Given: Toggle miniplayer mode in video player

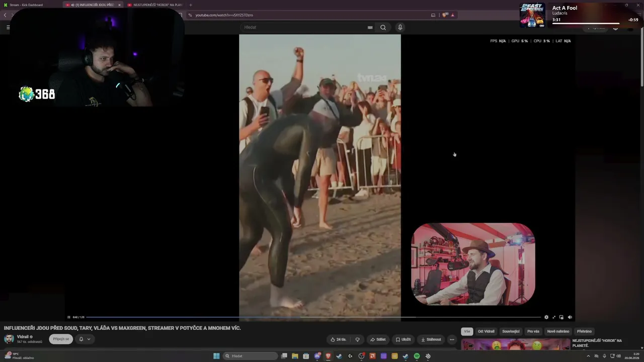Looking at the screenshot, I should tap(561, 317).
